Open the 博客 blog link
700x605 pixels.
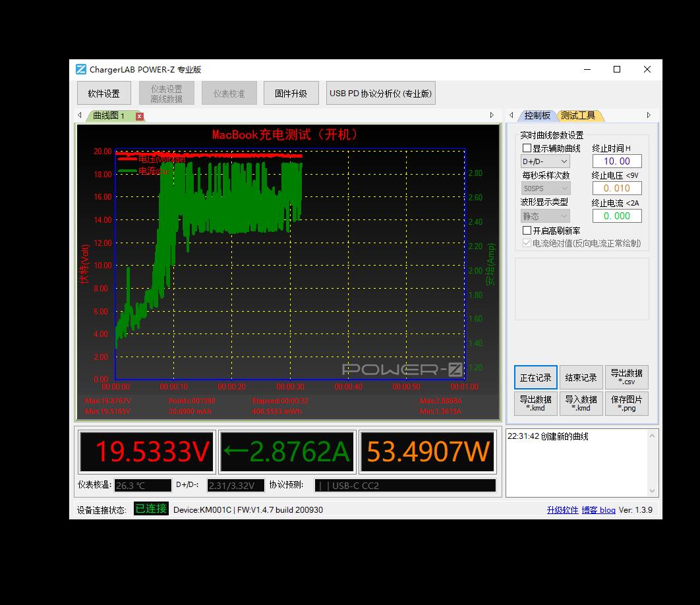pyautogui.click(x=598, y=510)
